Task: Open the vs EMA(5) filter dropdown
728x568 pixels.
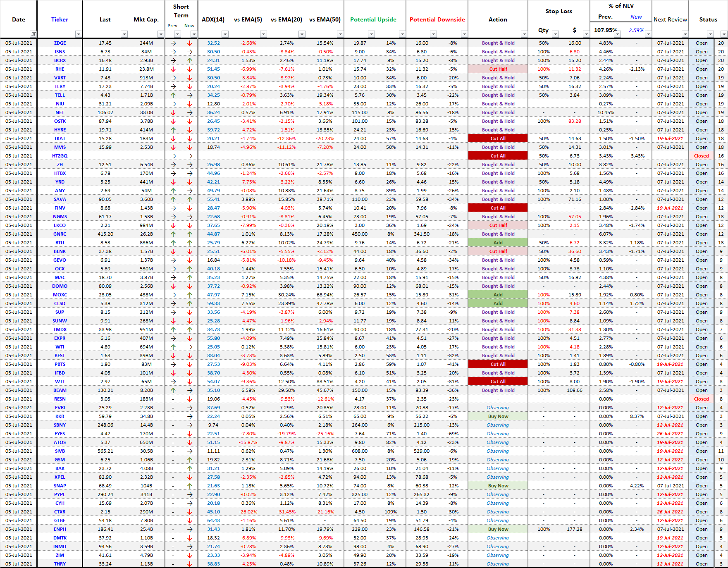Action: point(263,34)
